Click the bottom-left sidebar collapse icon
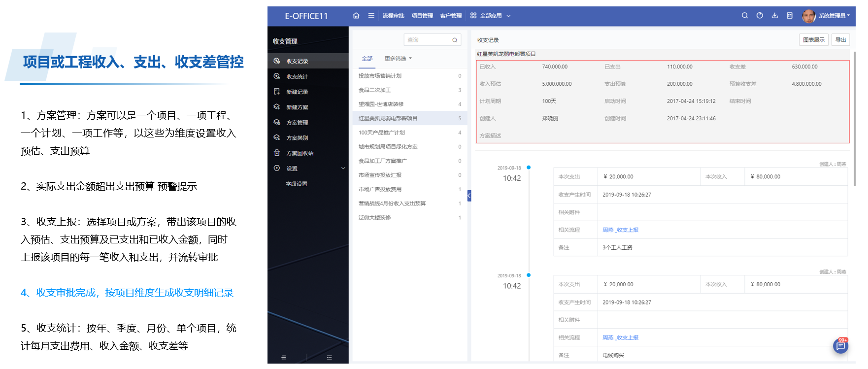Screen dimensions: 868x369 [x=284, y=357]
